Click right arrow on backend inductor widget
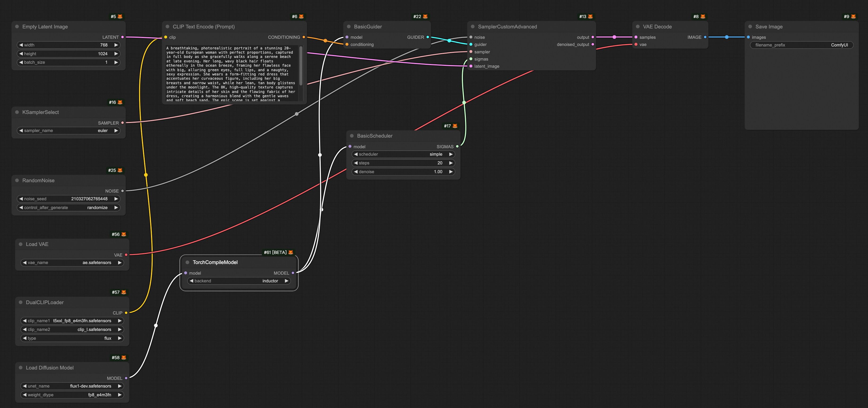This screenshot has width=868, height=408. point(286,281)
